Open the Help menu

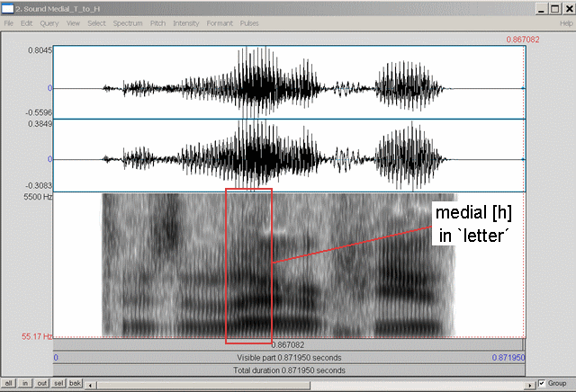566,22
